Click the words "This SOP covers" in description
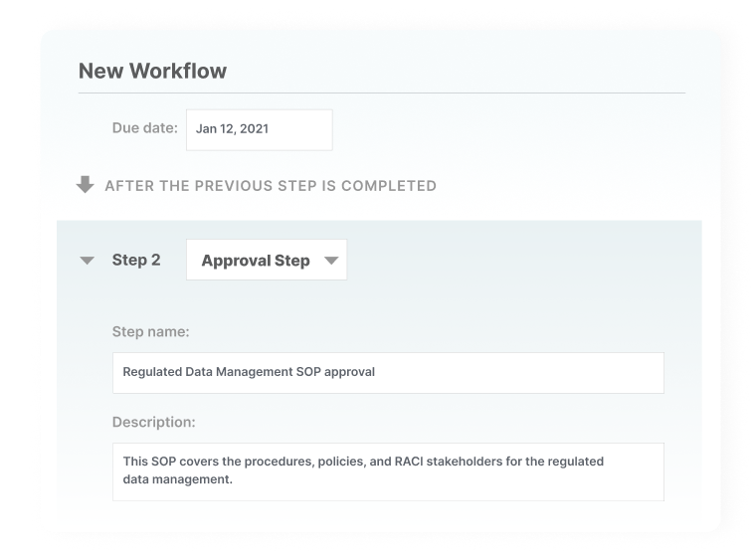The width and height of the screenshot is (756, 557). [168, 462]
